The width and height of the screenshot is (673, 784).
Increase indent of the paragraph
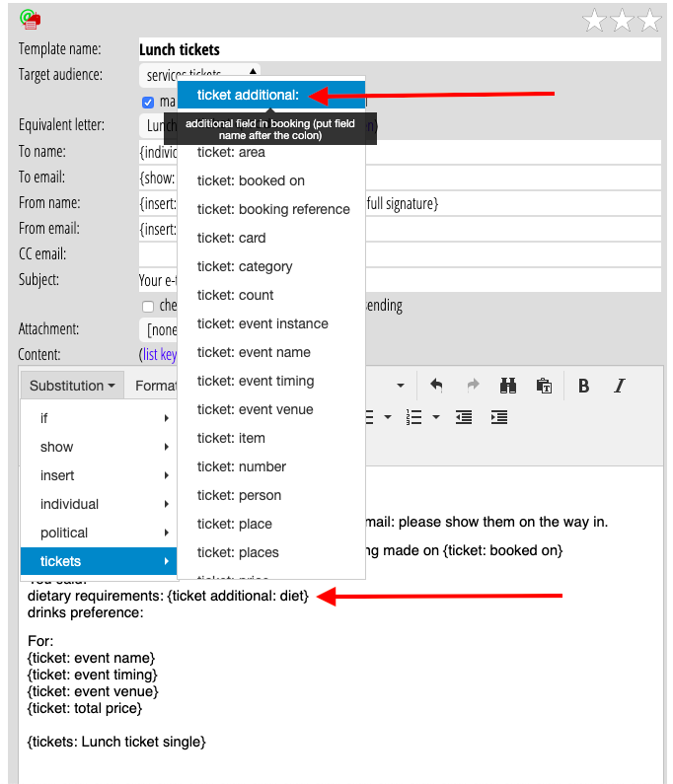[x=499, y=417]
